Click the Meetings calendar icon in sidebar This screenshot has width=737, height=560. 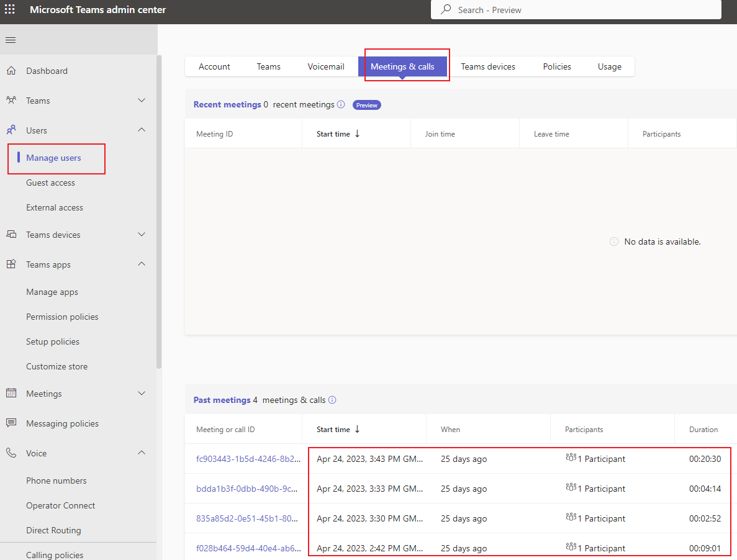(11, 393)
